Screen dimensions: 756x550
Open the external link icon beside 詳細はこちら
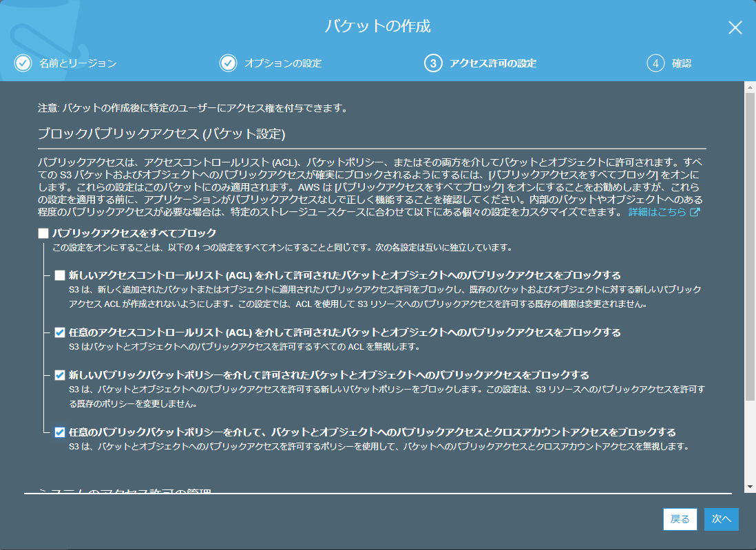pos(695,212)
